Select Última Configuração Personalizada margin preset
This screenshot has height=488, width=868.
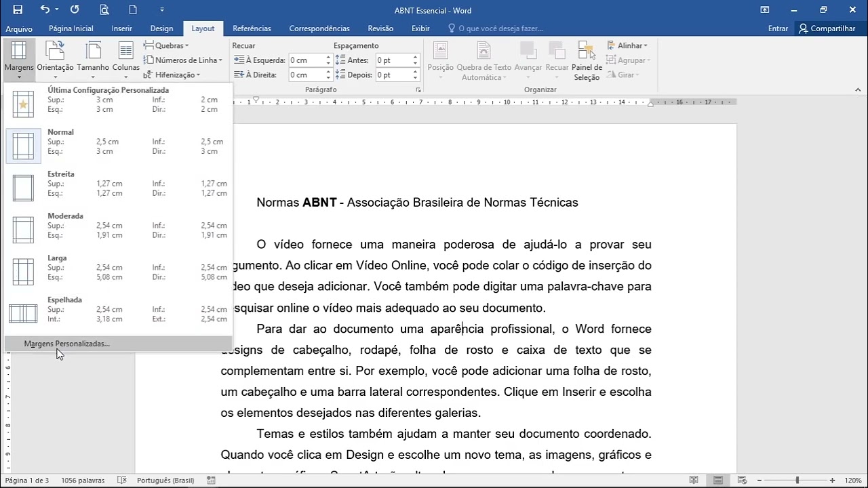tap(118, 104)
